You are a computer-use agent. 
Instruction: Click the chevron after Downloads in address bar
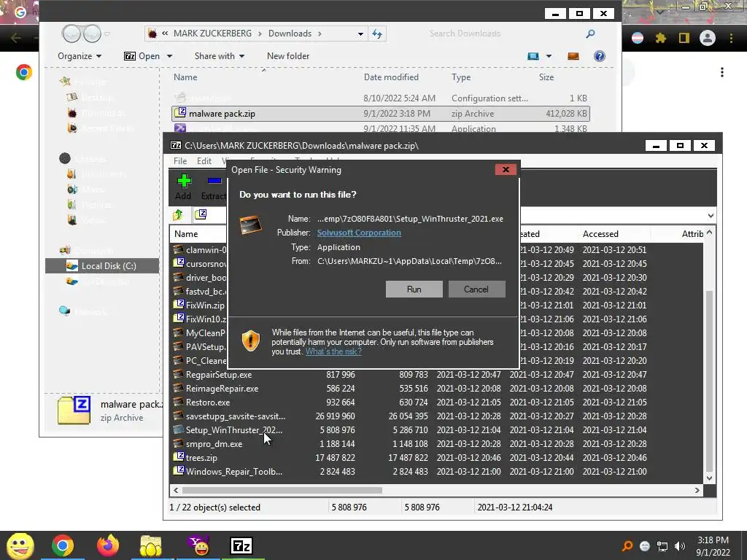[320, 34]
